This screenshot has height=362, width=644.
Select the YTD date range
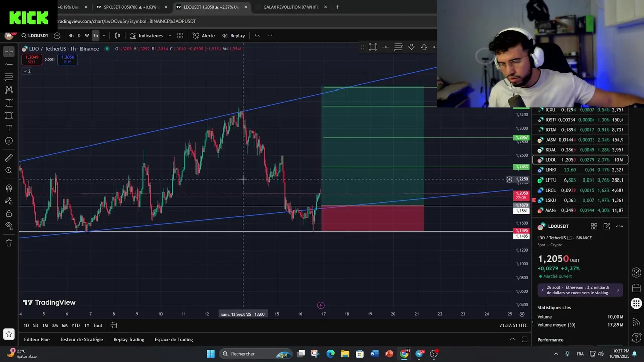click(75, 326)
